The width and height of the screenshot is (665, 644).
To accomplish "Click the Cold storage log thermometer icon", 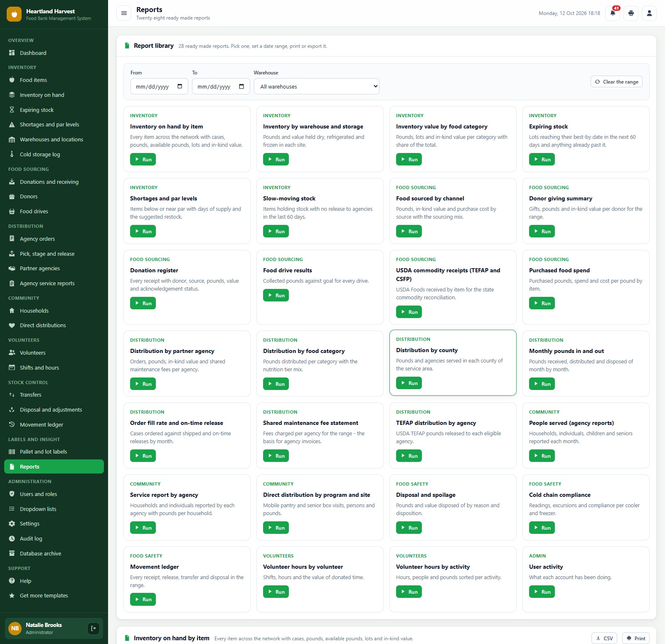I will [x=12, y=154].
